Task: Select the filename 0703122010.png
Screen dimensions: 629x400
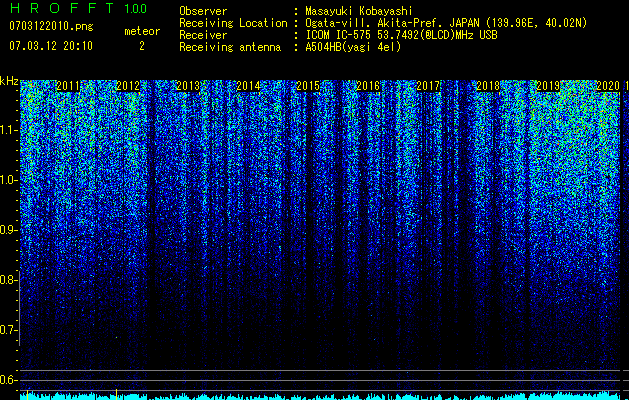Action: pos(51,27)
